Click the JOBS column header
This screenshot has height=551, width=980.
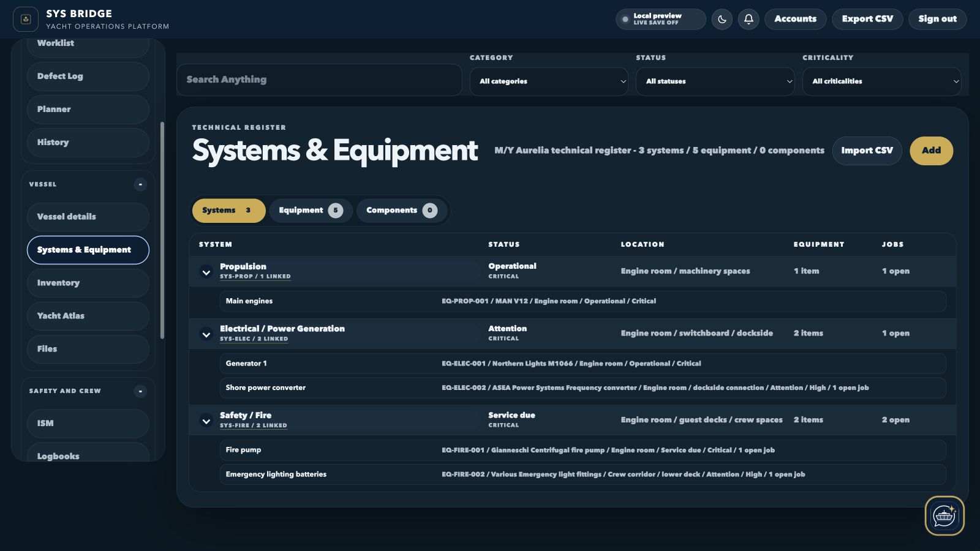[892, 244]
